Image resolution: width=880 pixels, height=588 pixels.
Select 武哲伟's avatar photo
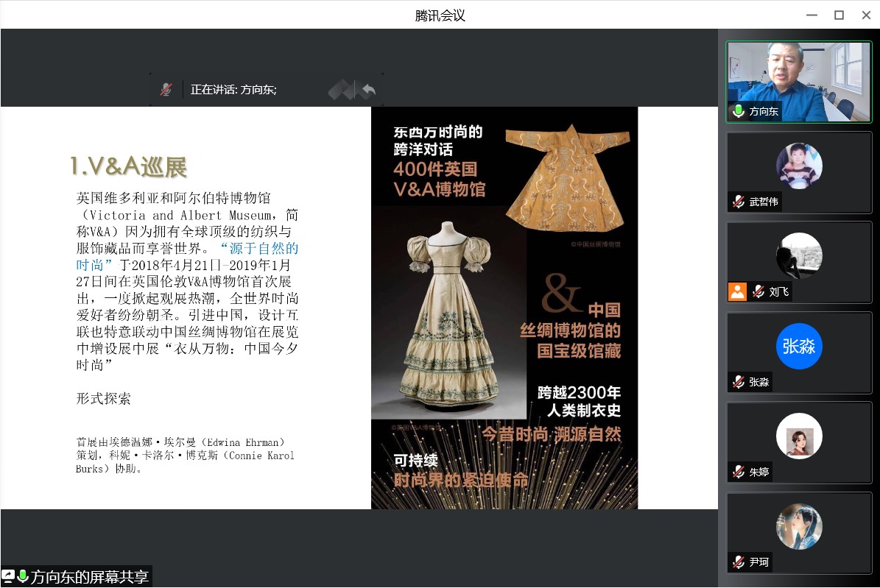[x=799, y=166]
